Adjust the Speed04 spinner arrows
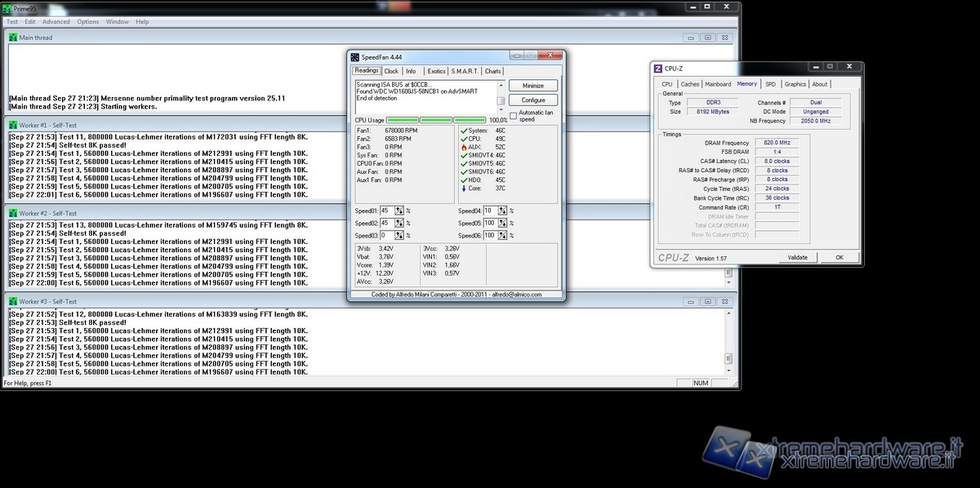This screenshot has width=980, height=488. pos(502,211)
